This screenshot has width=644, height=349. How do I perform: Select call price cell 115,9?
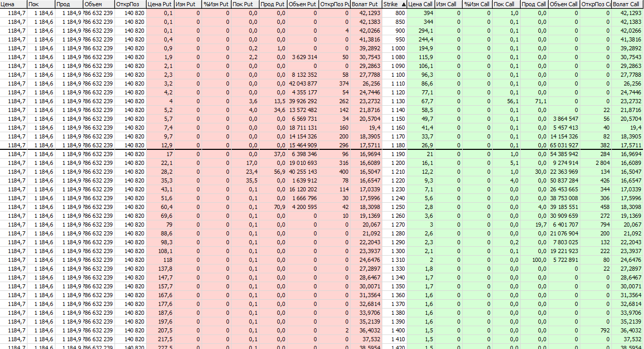pyautogui.click(x=421, y=57)
